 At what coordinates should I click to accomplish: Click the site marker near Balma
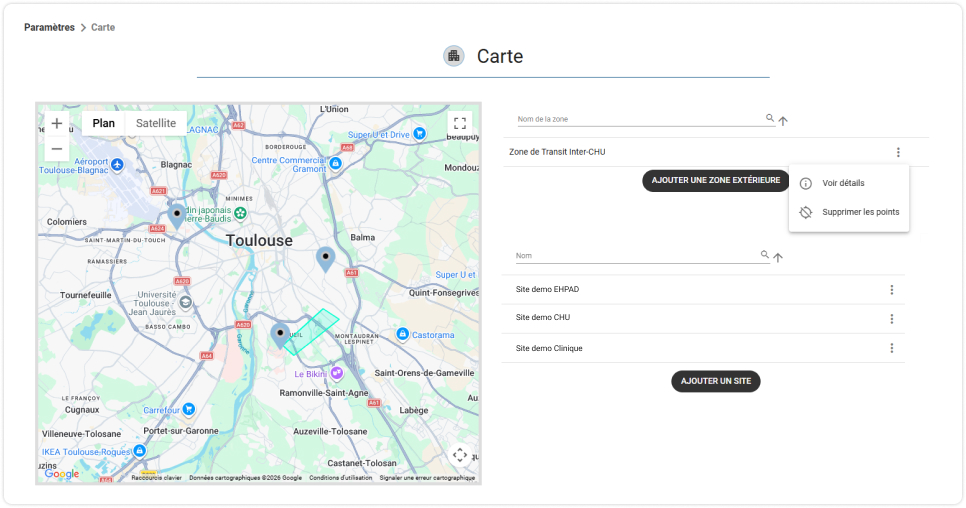[325, 259]
